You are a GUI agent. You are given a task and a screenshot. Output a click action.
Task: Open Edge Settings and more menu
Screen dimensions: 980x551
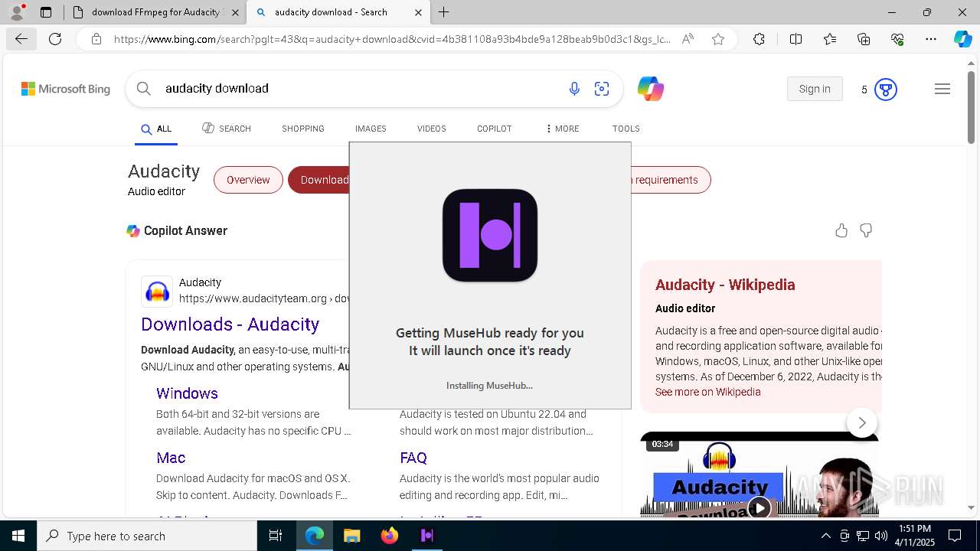tap(931, 39)
